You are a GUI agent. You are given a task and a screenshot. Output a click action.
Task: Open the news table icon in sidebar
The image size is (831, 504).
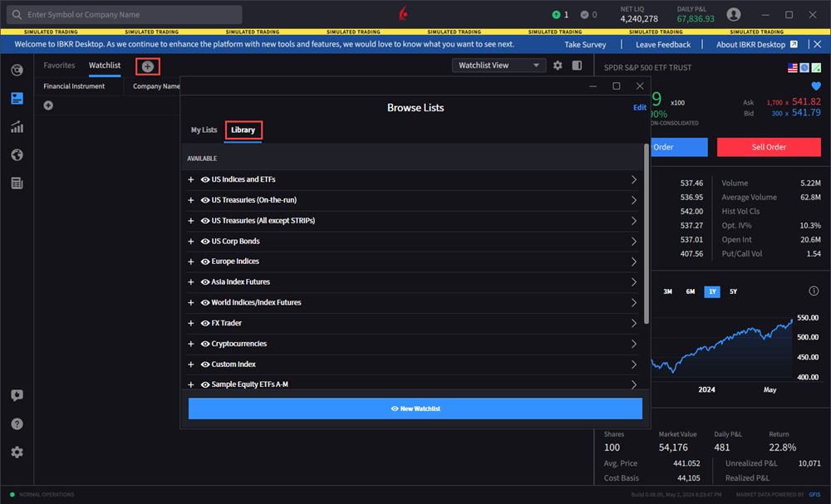[17, 183]
